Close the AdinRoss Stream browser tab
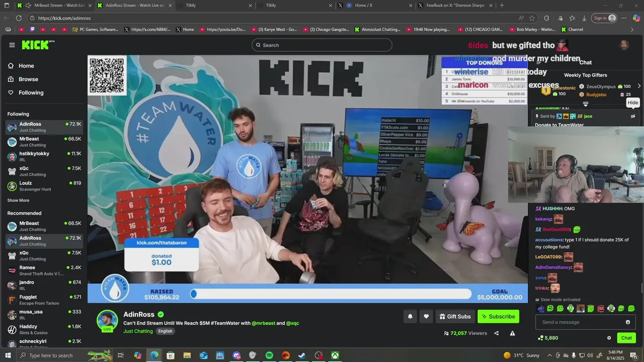Image resolution: width=644 pixels, height=362 pixels. pyautogui.click(x=170, y=6)
